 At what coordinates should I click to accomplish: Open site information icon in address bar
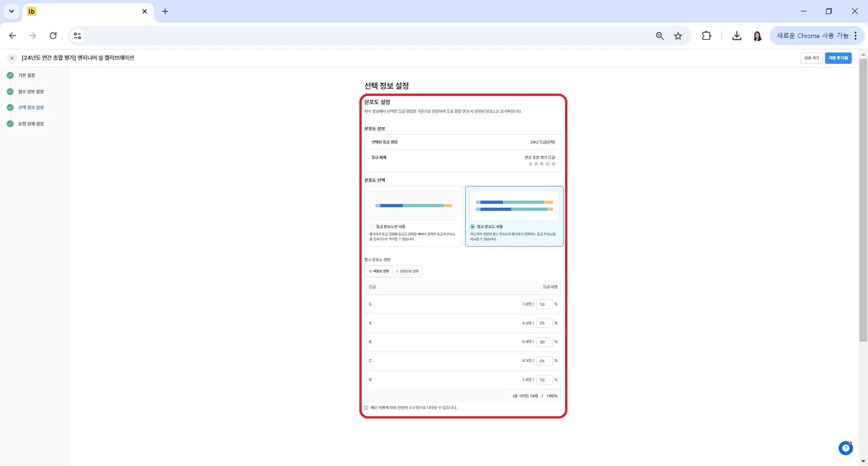[77, 36]
